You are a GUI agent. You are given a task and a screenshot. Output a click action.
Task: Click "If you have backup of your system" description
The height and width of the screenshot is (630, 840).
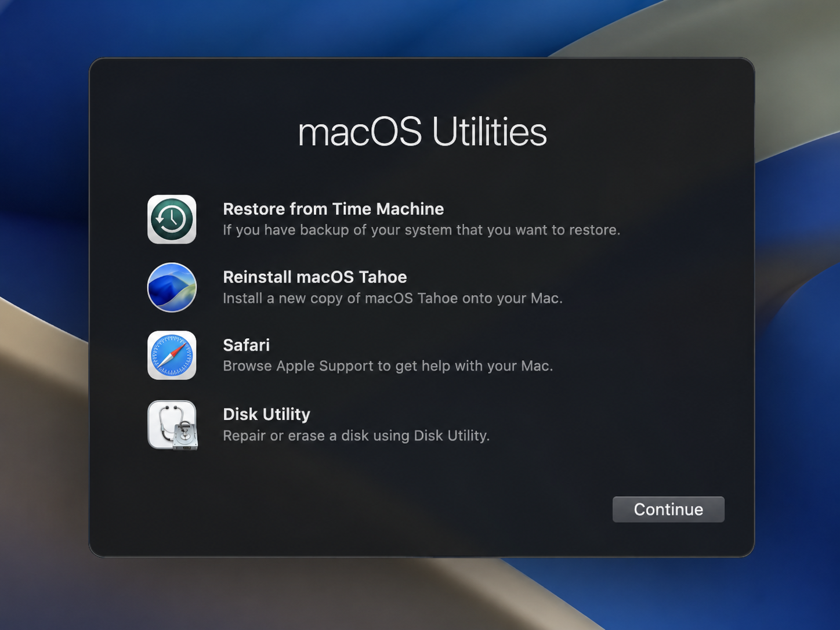coord(422,230)
